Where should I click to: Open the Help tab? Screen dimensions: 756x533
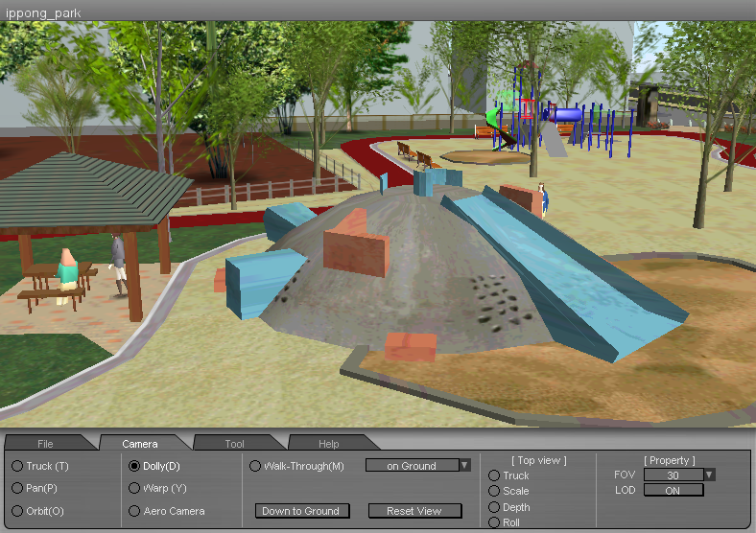coord(329,443)
